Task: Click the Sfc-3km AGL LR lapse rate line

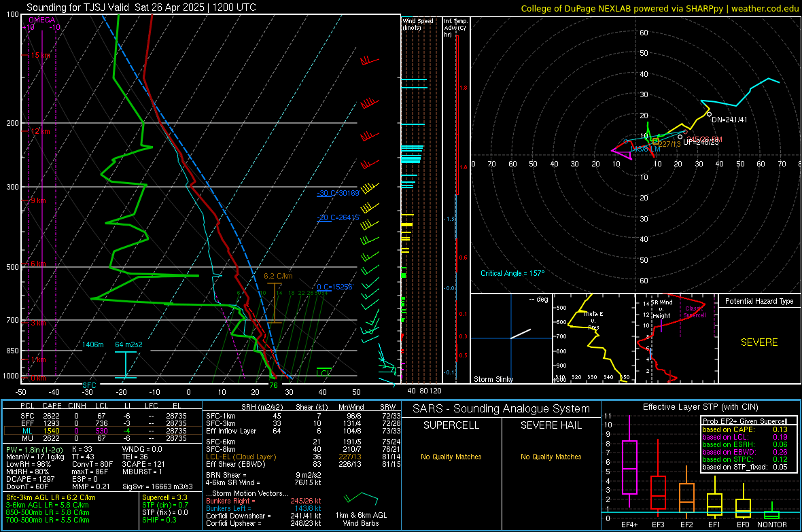Action: (x=51, y=497)
